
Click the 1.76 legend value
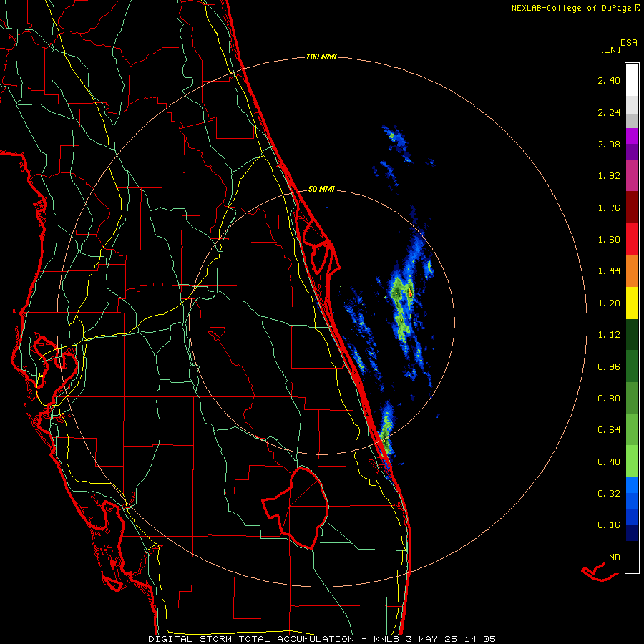point(609,208)
